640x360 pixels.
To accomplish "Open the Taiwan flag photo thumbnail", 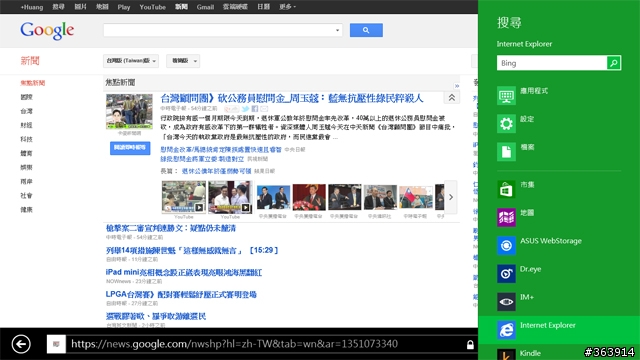I will (416, 197).
